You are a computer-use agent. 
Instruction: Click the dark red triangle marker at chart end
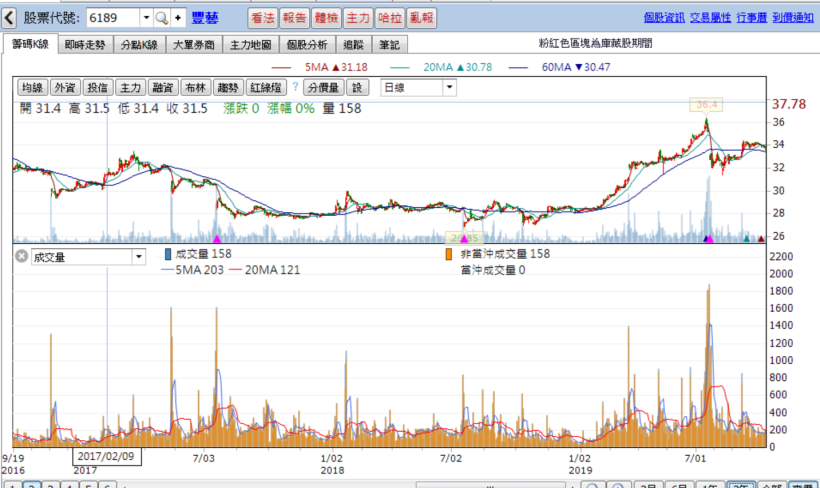tap(761, 239)
